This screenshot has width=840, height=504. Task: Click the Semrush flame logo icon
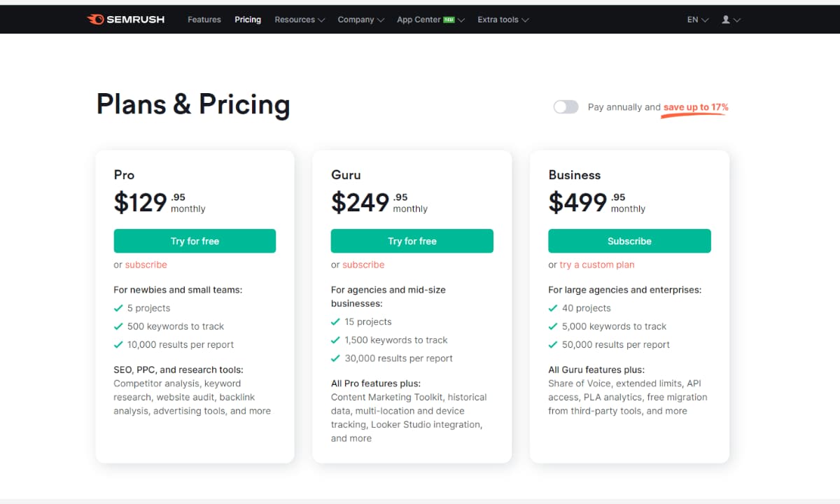95,20
